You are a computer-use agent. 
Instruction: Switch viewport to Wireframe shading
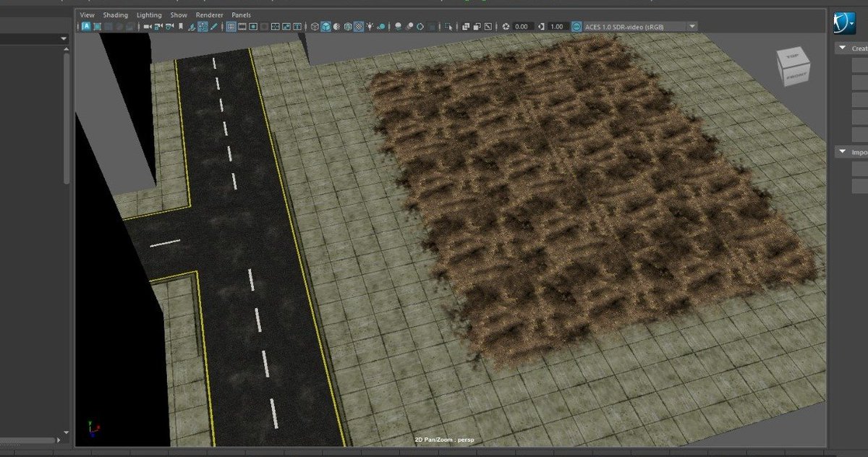point(315,26)
